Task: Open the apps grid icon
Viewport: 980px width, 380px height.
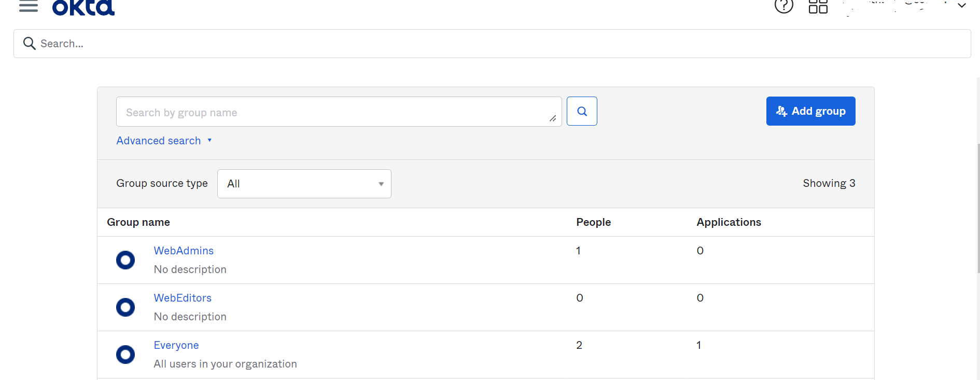Action: (818, 6)
